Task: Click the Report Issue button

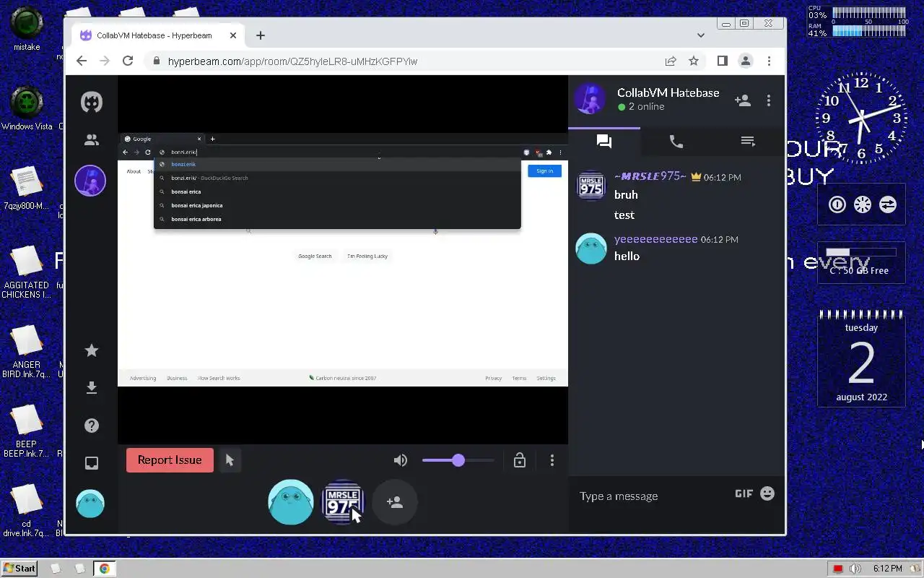Action: pos(170,460)
